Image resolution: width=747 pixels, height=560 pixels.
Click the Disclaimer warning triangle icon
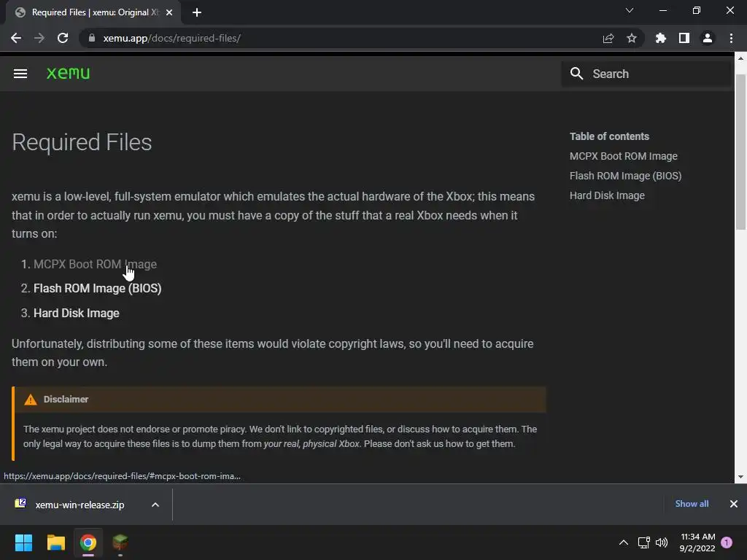[31, 400]
